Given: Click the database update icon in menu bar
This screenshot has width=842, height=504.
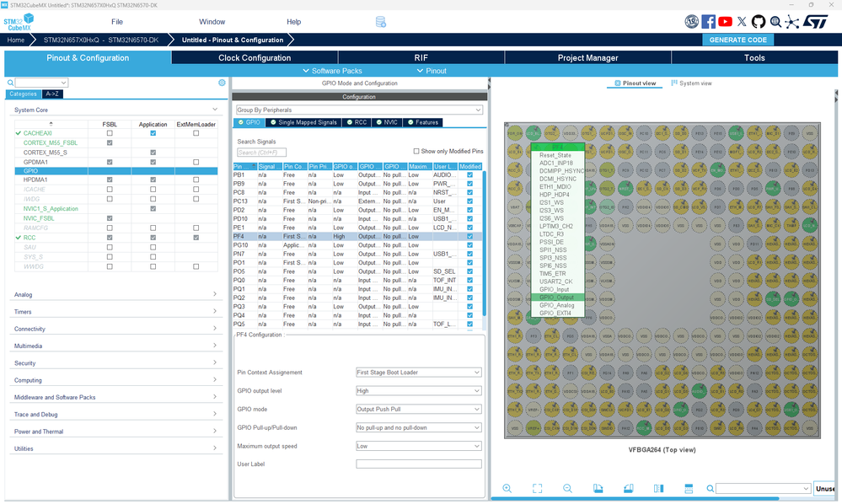Looking at the screenshot, I should pos(381,22).
